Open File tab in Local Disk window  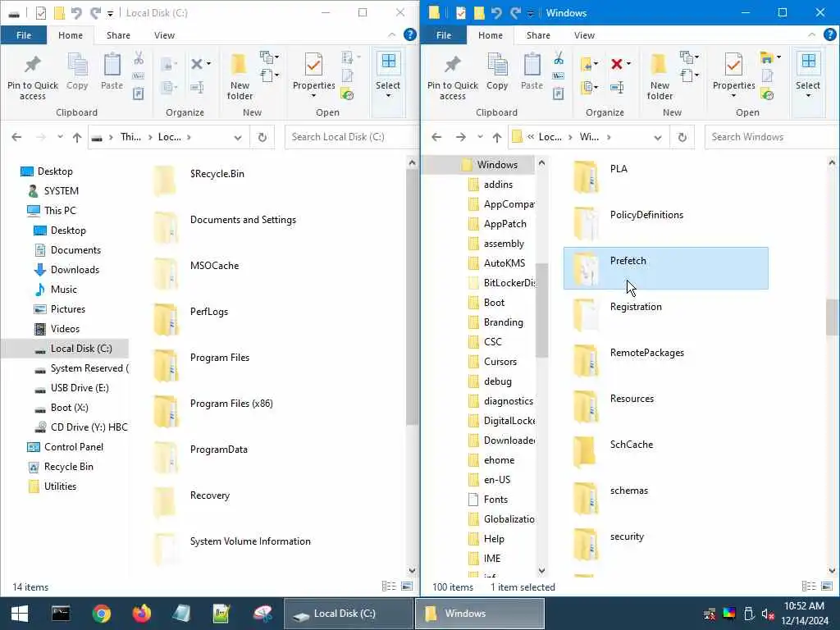pyautogui.click(x=24, y=35)
